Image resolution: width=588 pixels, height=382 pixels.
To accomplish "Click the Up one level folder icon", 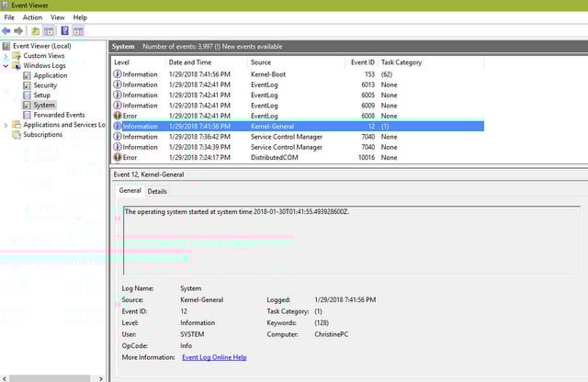I will (x=35, y=31).
